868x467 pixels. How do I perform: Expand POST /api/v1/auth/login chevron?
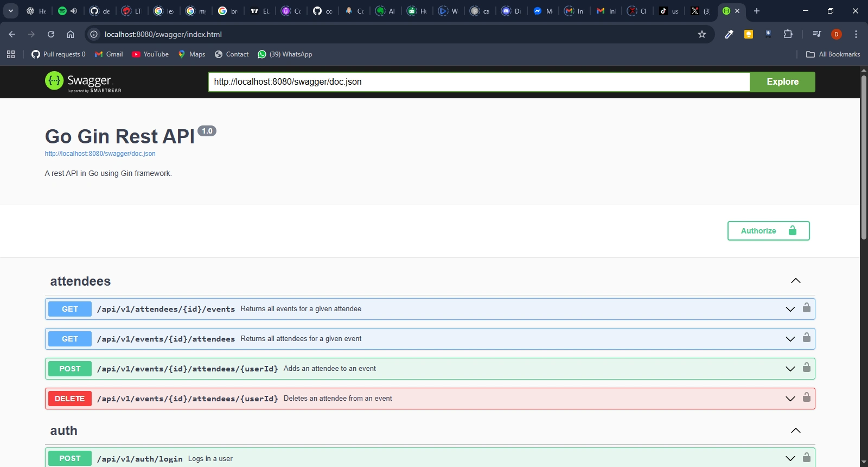[x=790, y=458]
